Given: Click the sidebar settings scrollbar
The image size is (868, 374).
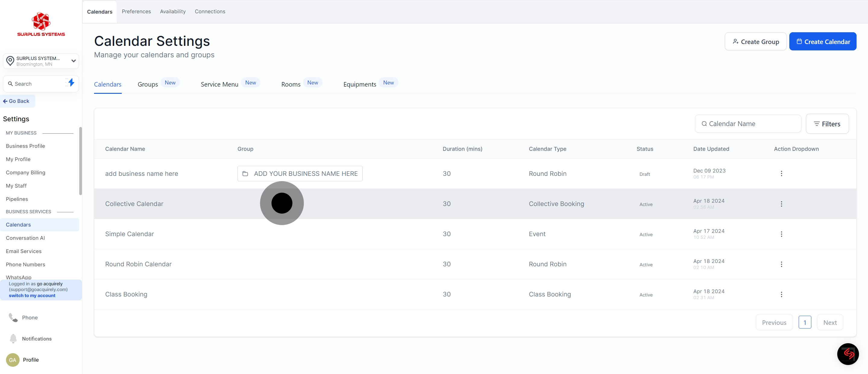Looking at the screenshot, I should point(80,161).
